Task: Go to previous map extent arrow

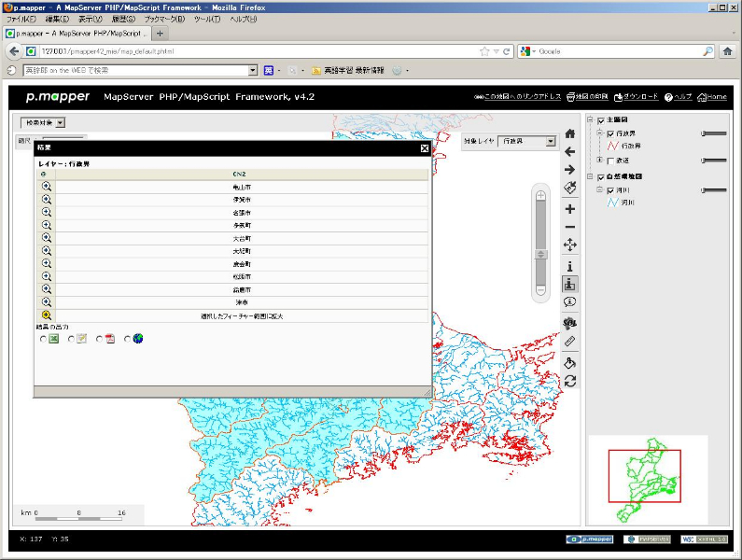Action: 570,151
